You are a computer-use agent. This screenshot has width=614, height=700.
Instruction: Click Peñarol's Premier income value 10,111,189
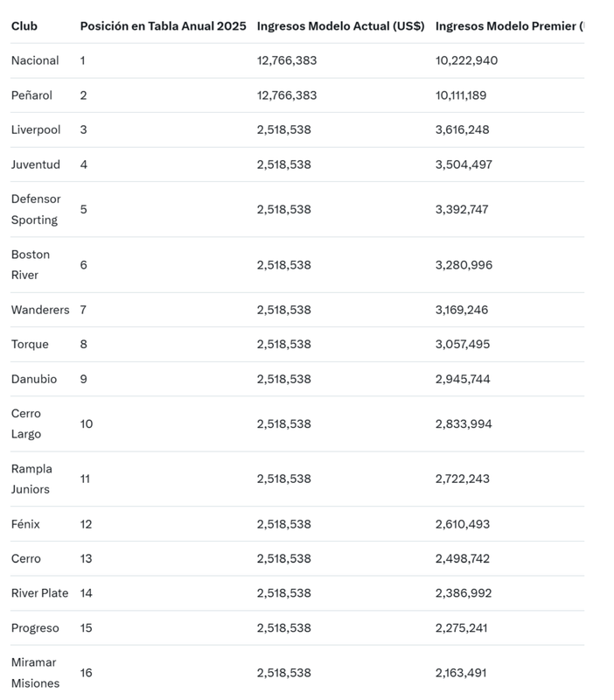tap(464, 95)
